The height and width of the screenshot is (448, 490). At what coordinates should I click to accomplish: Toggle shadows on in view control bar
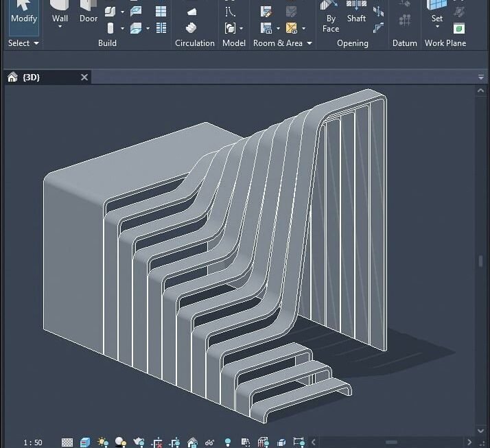[121, 443]
